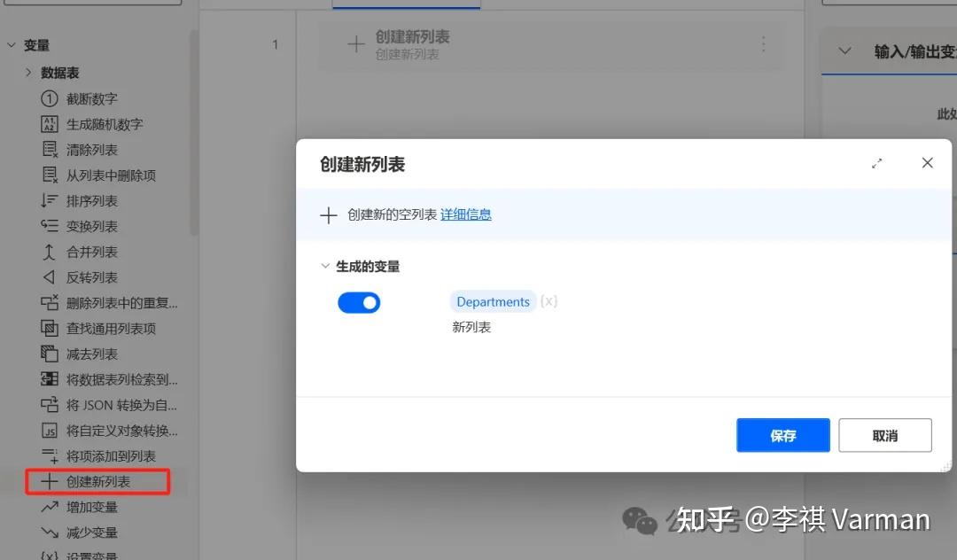Viewport: 957px width, 560px height.
Task: Click the 生成随机数字 action icon
Action: point(49,124)
